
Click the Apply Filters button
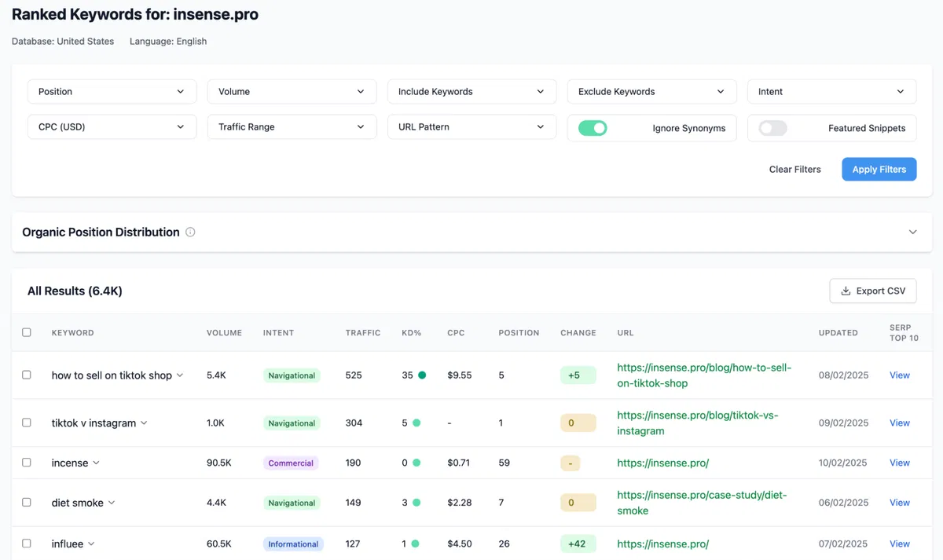tap(879, 169)
